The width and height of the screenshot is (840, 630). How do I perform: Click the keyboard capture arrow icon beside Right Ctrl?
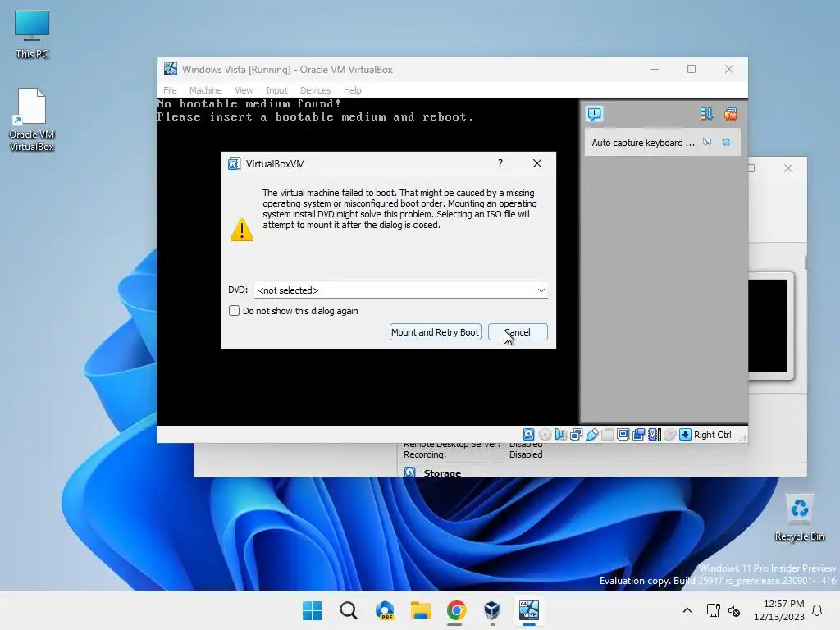click(685, 435)
